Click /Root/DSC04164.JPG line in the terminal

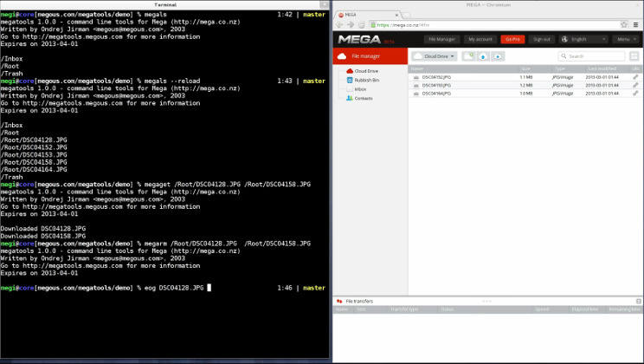point(34,170)
